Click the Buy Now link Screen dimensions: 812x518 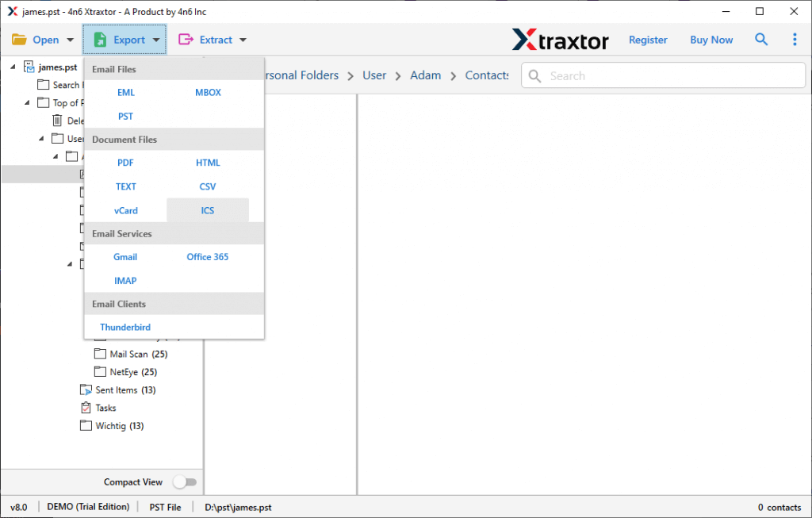click(710, 39)
